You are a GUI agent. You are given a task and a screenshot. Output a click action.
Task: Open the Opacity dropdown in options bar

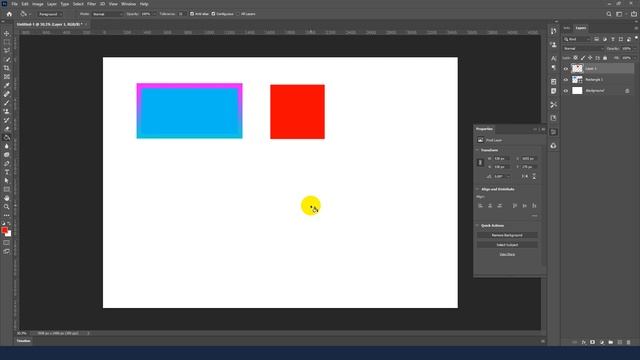[x=154, y=14]
